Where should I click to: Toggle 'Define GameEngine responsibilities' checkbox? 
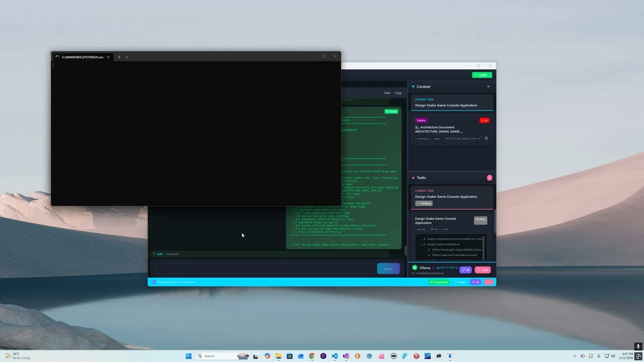[x=429, y=249]
